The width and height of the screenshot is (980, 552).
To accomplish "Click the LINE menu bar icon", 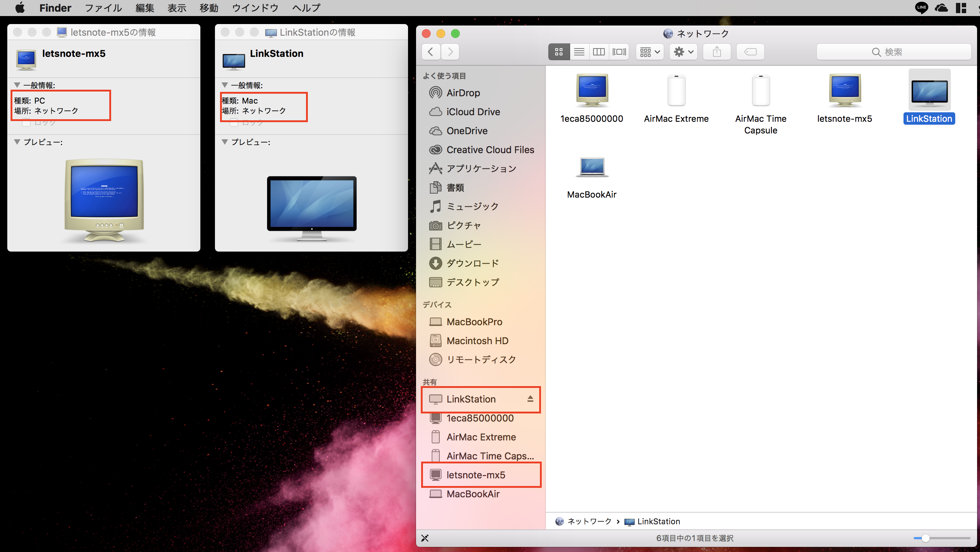I will pos(921,8).
